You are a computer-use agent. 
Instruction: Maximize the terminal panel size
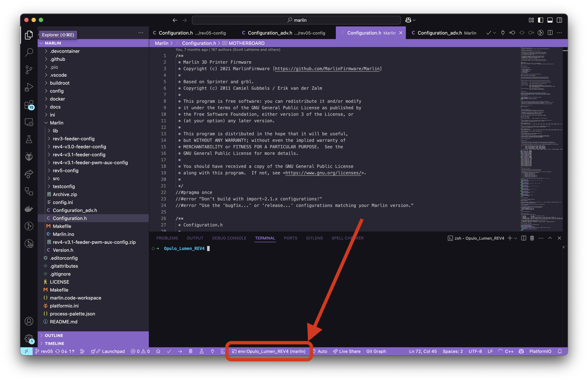pyautogui.click(x=550, y=238)
